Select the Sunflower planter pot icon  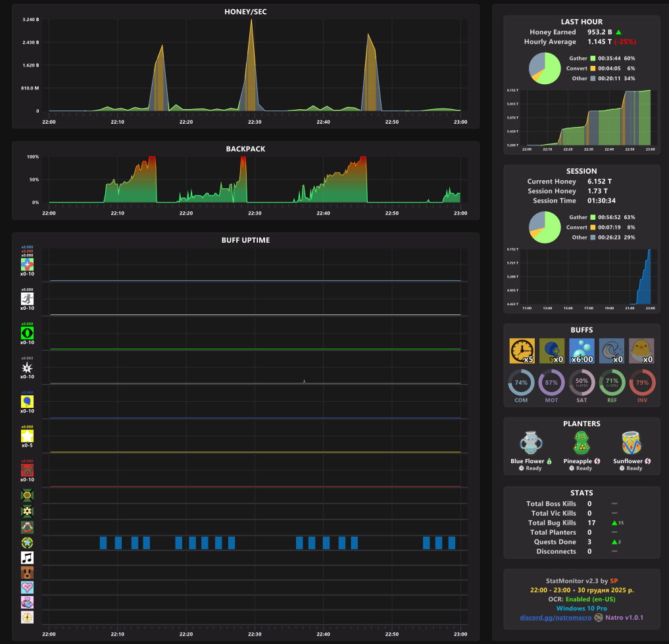632,443
